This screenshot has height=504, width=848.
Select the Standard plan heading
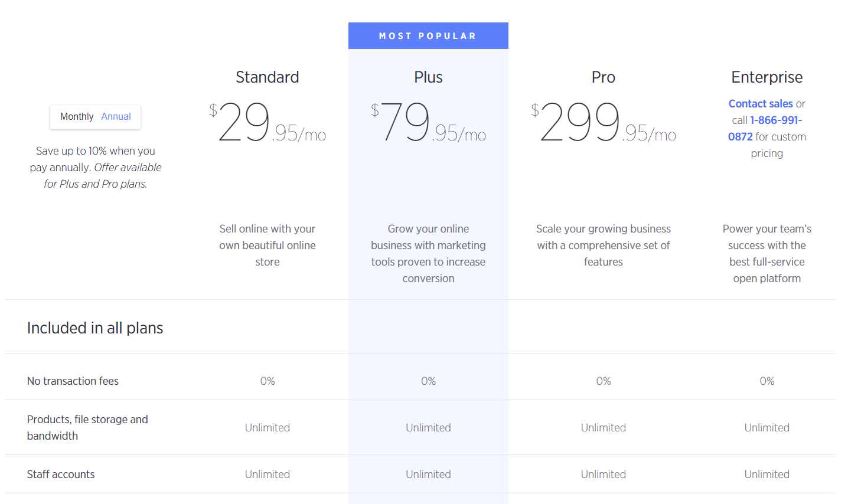(268, 77)
